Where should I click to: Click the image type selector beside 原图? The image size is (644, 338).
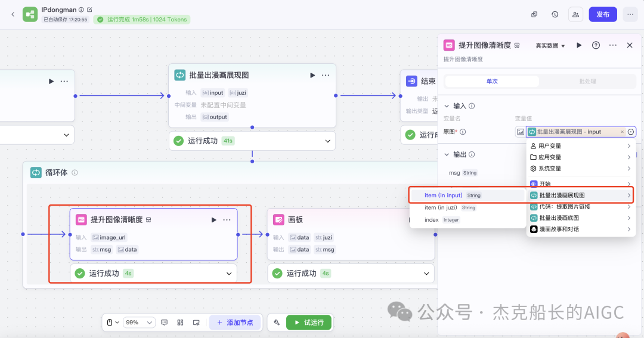click(x=521, y=132)
